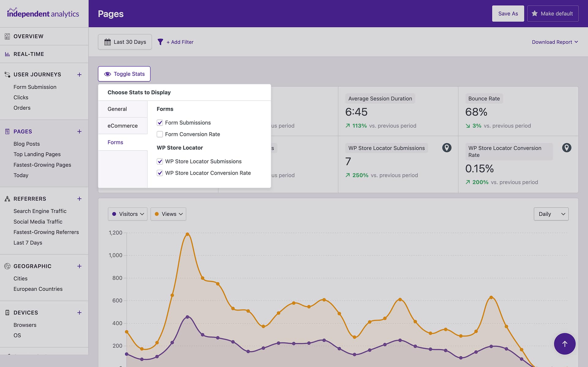Open the Today pages report
The image size is (588, 367).
coord(21,175)
